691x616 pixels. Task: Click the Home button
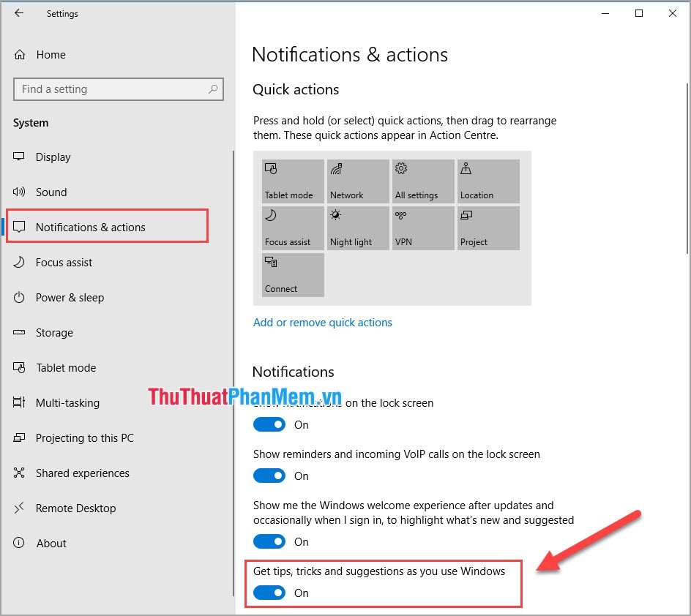click(x=51, y=54)
